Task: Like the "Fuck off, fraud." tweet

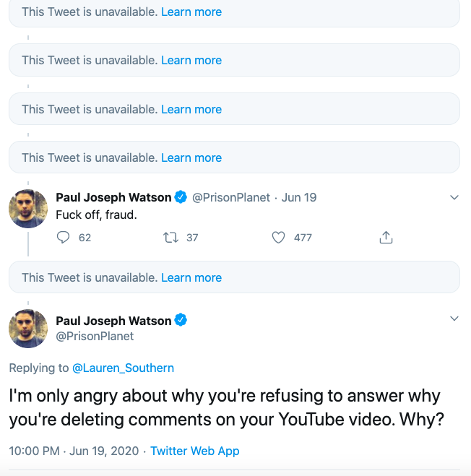Action: pos(278,238)
